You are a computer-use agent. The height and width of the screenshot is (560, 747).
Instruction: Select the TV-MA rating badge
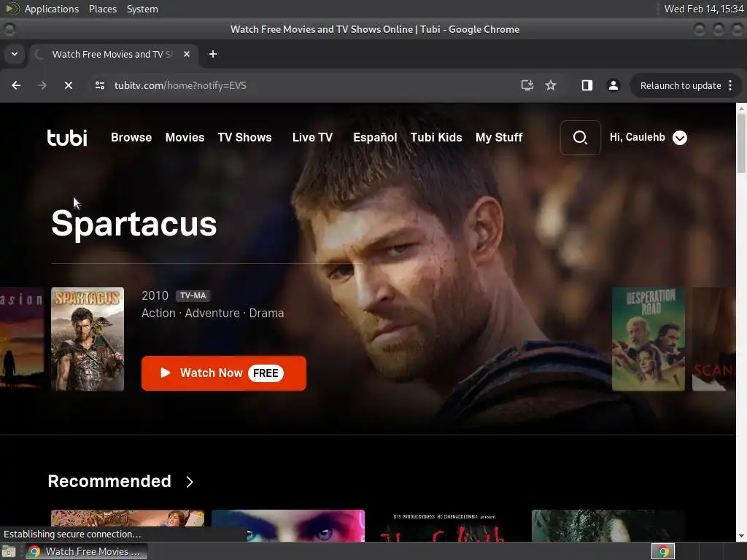click(193, 296)
